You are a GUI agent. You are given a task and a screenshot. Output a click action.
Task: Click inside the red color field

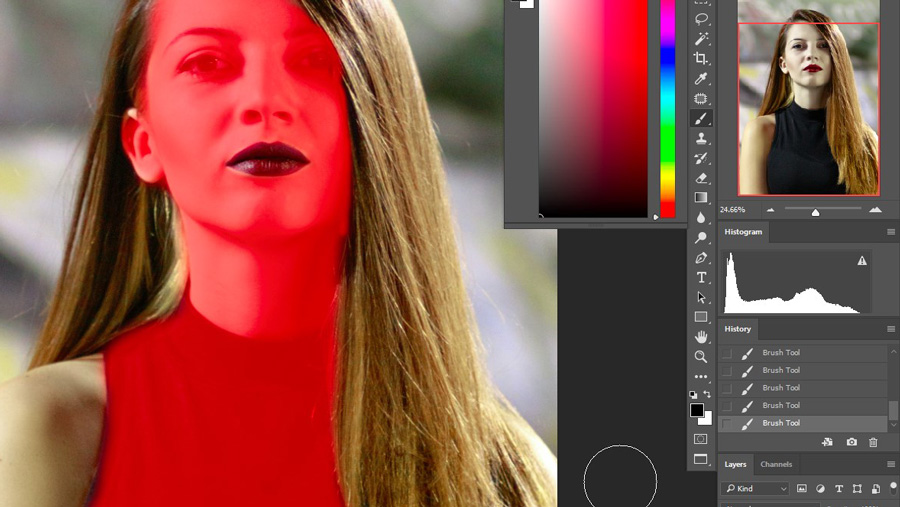pos(593,108)
